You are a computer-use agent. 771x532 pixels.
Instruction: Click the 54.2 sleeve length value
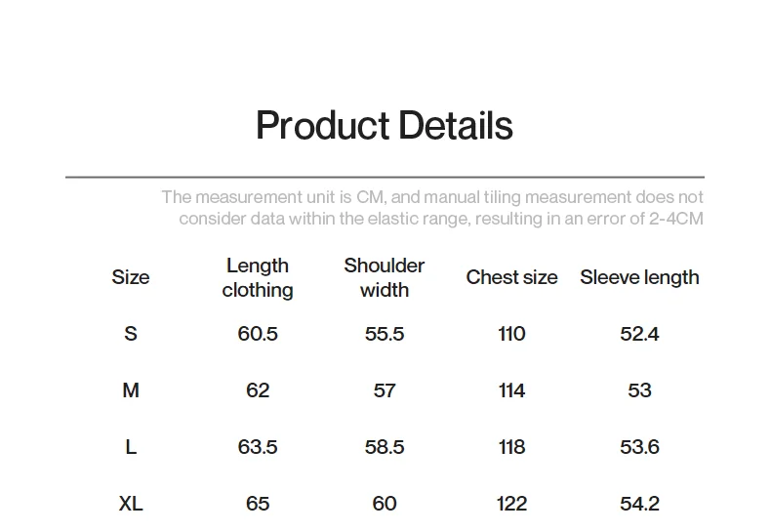point(639,504)
